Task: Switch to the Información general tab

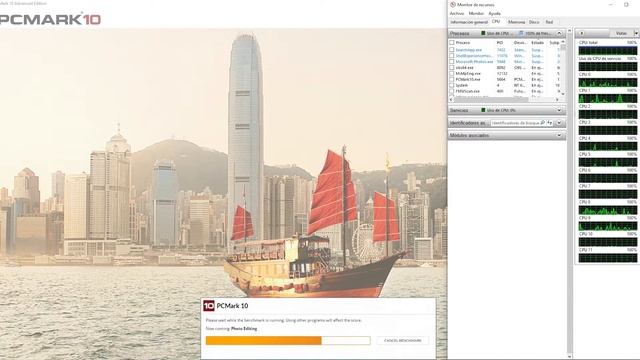Action: click(x=469, y=22)
